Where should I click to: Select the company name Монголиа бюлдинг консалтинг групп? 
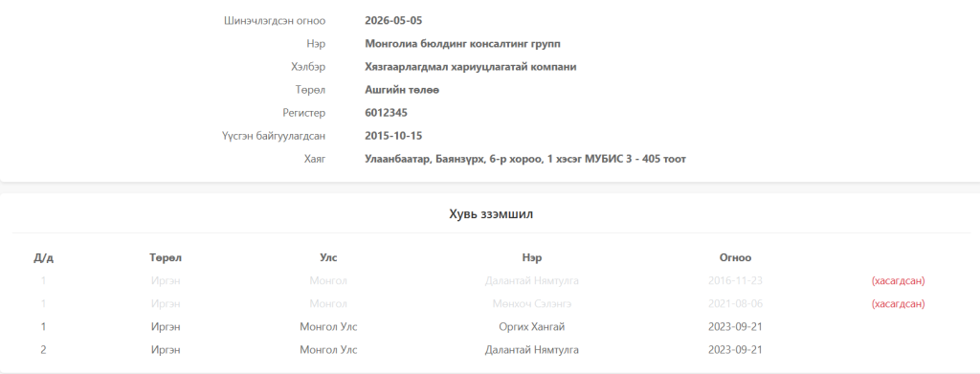(462, 44)
